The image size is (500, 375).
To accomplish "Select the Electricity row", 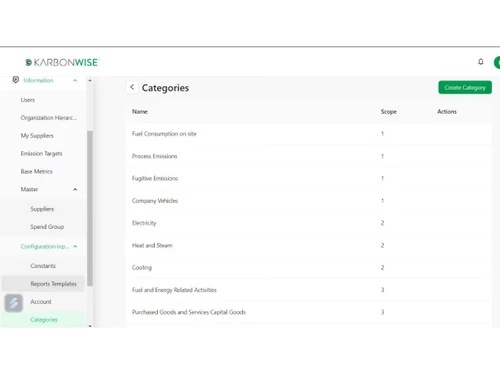I will (x=309, y=223).
